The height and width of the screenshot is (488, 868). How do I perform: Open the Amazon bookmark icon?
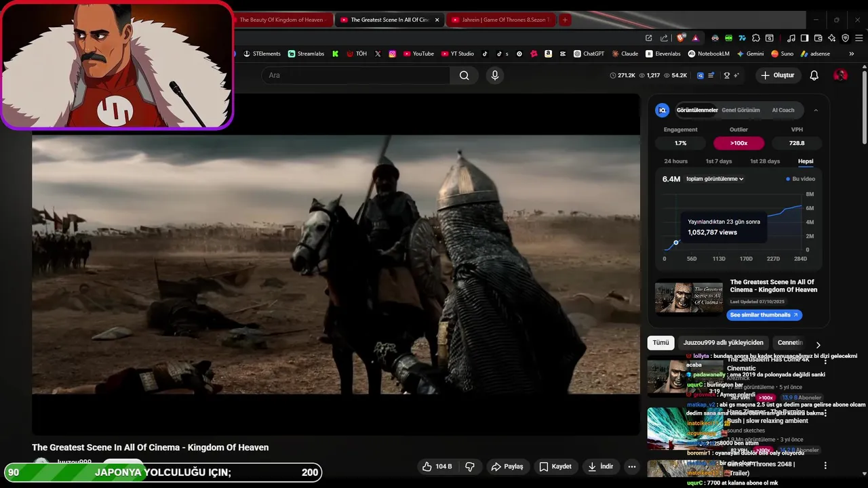tap(548, 54)
